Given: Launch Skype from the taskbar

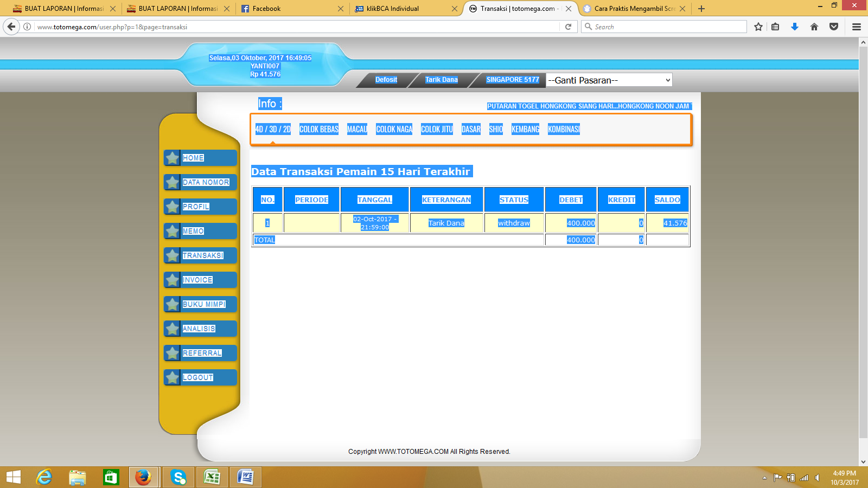Looking at the screenshot, I should (x=178, y=477).
